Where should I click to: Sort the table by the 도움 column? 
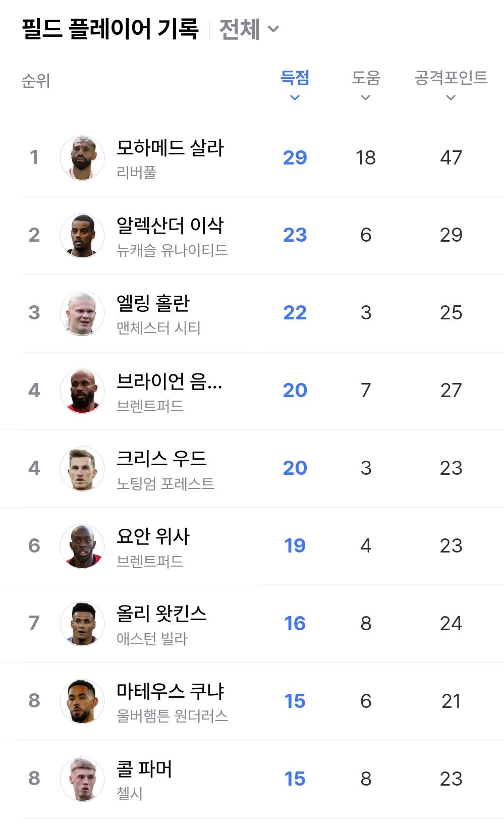pos(366,84)
